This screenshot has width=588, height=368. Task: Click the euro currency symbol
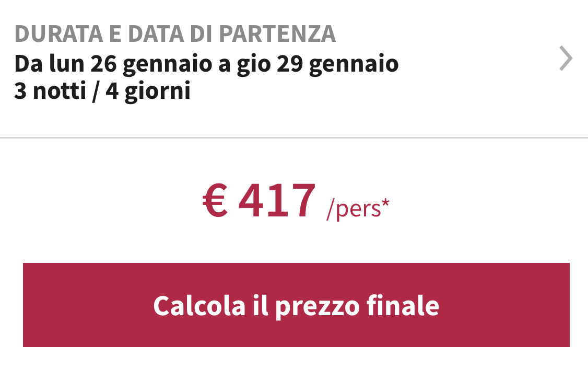point(215,201)
